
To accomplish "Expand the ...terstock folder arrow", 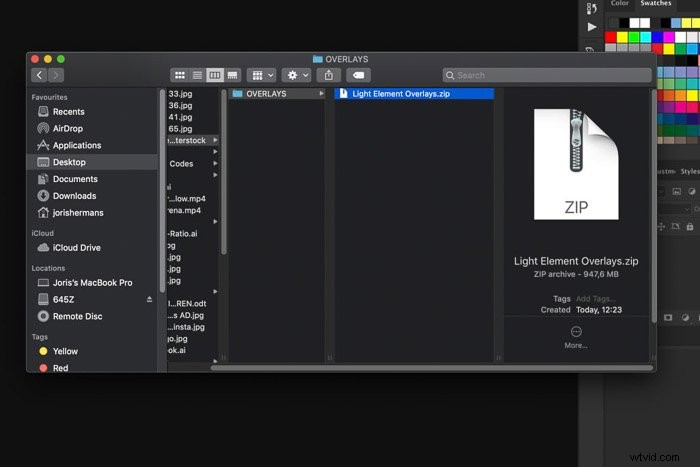I will 216,140.
